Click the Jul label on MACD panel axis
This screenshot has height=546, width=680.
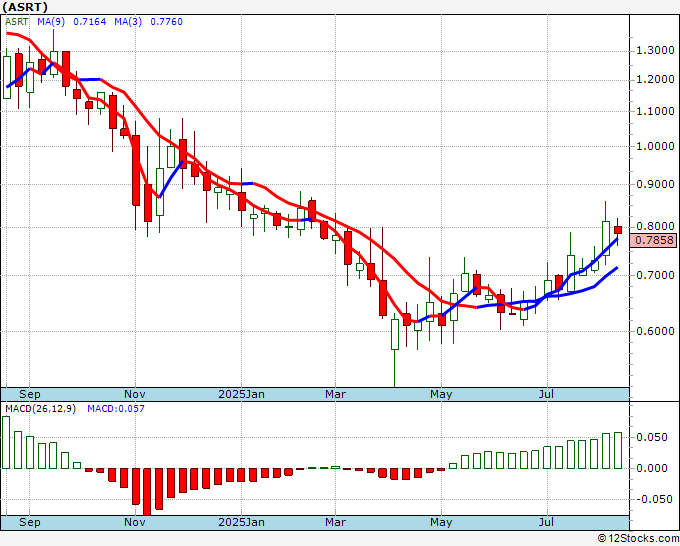click(x=547, y=522)
